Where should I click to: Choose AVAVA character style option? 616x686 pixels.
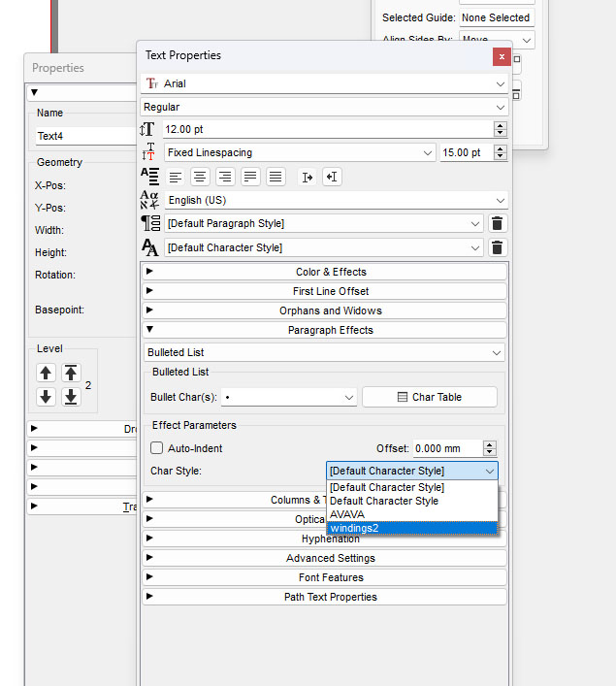point(412,514)
